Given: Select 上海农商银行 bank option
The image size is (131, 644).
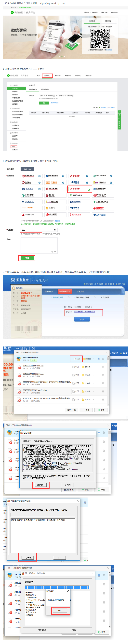Looking at the screenshot, I should point(103,215).
